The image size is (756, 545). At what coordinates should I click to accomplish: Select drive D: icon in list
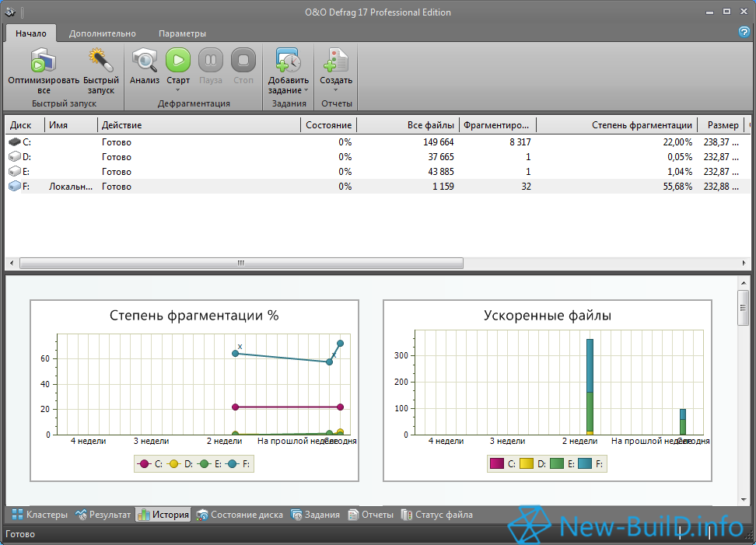tap(15, 156)
